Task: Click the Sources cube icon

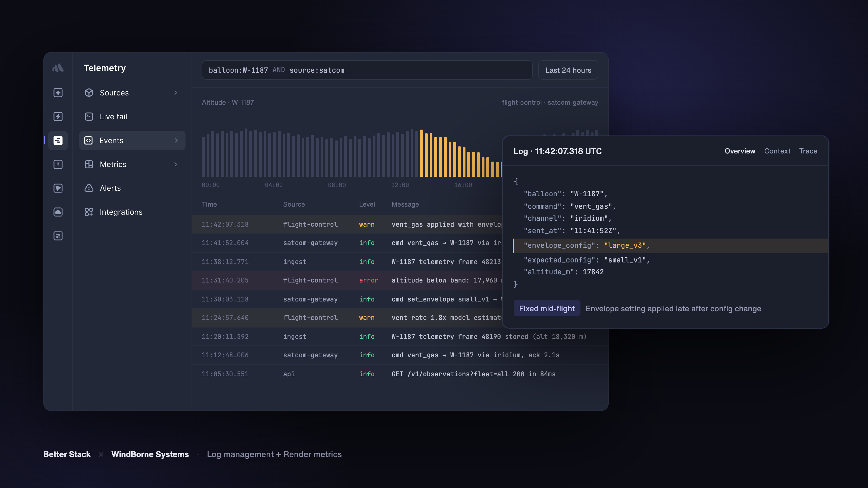Action: pos(89,93)
